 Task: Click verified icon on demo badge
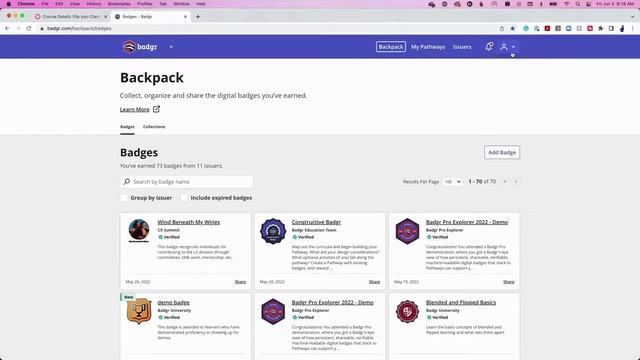pos(160,317)
